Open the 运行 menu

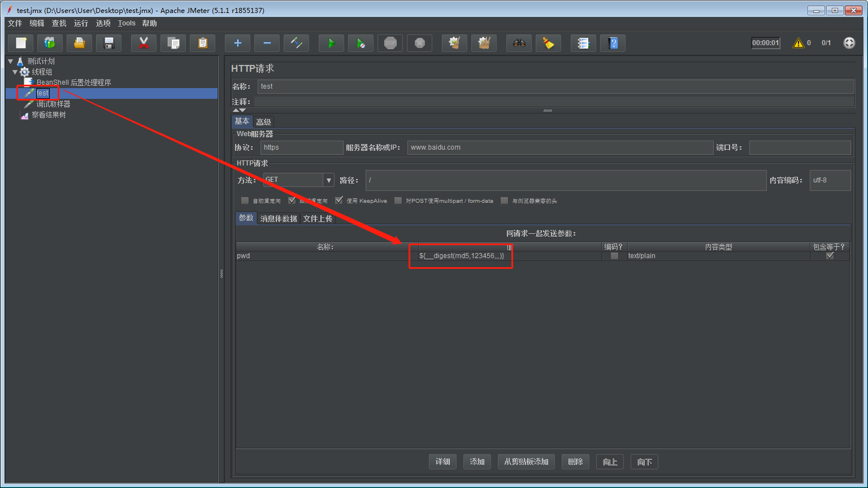coord(81,23)
